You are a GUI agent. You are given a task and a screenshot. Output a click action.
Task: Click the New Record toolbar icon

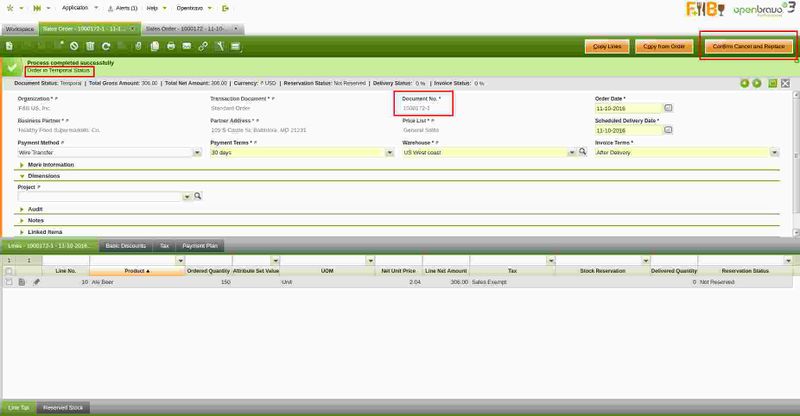pos(11,46)
